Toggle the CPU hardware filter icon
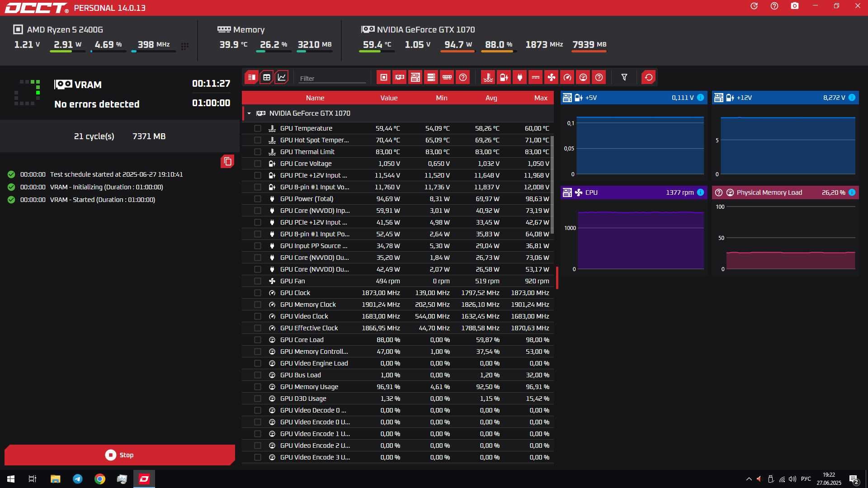 384,77
